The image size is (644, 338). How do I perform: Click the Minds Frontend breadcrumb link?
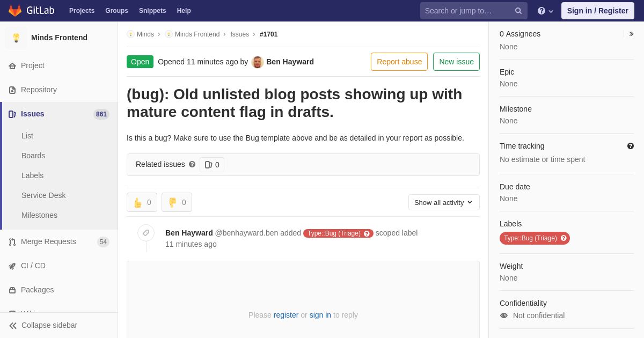click(x=197, y=34)
